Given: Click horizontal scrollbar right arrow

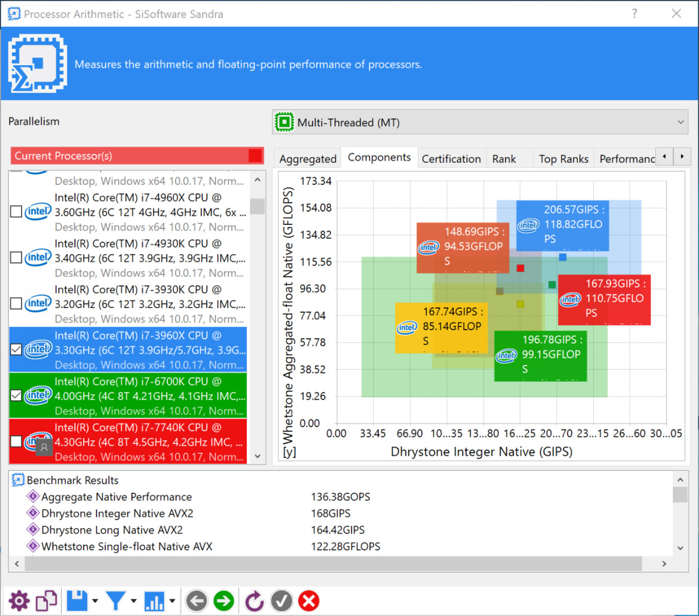Looking at the screenshot, I should [x=664, y=564].
